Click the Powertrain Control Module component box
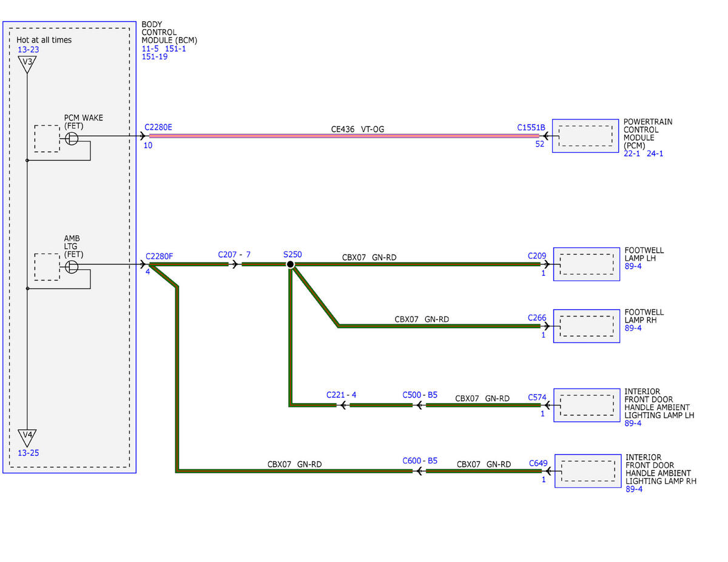 pyautogui.click(x=585, y=135)
